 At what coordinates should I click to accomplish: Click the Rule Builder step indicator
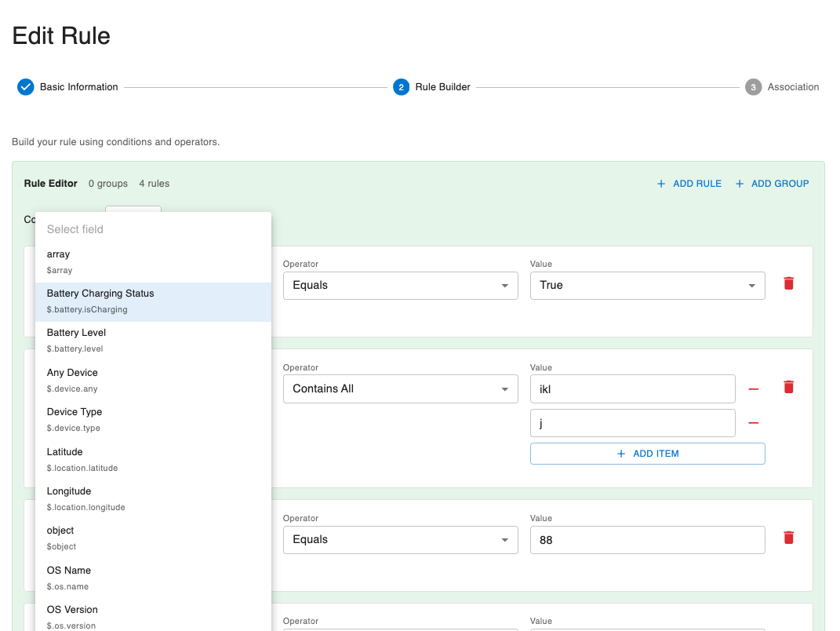(x=402, y=86)
